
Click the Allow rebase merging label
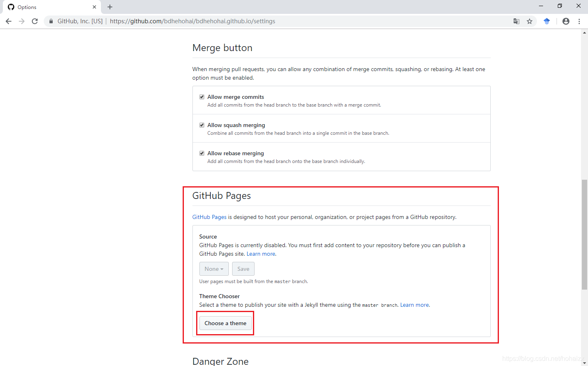(x=236, y=153)
